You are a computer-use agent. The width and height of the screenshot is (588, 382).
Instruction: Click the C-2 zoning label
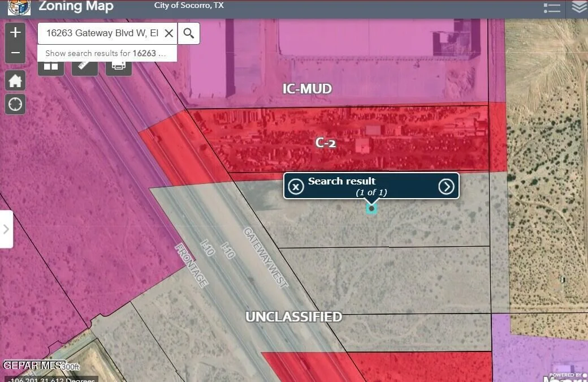click(326, 142)
